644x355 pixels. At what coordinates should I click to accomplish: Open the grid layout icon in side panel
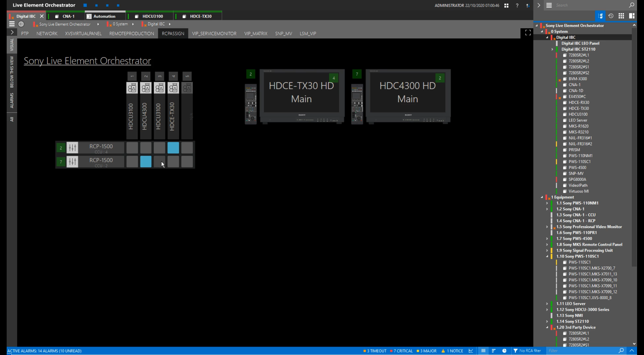pyautogui.click(x=621, y=16)
